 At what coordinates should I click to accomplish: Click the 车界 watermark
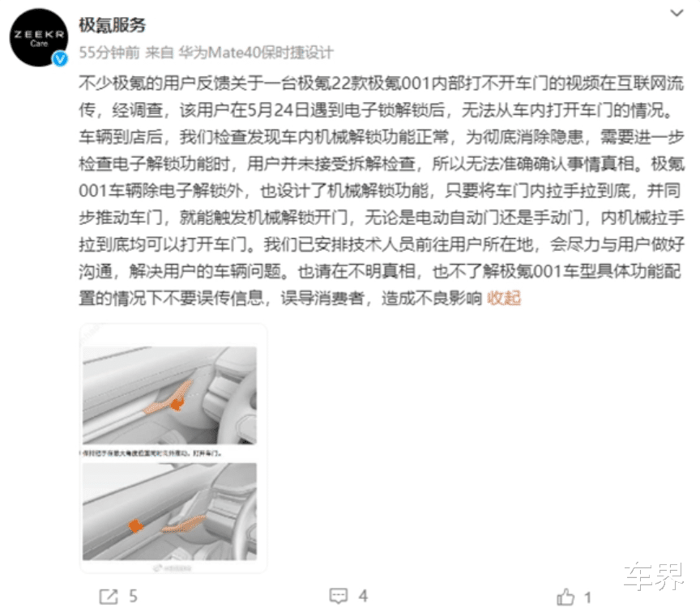click(654, 576)
